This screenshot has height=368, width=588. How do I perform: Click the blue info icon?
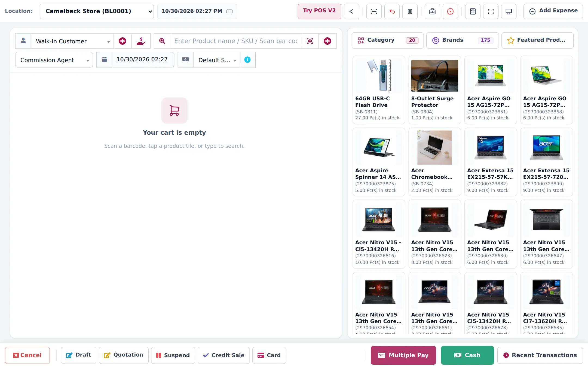point(247,60)
